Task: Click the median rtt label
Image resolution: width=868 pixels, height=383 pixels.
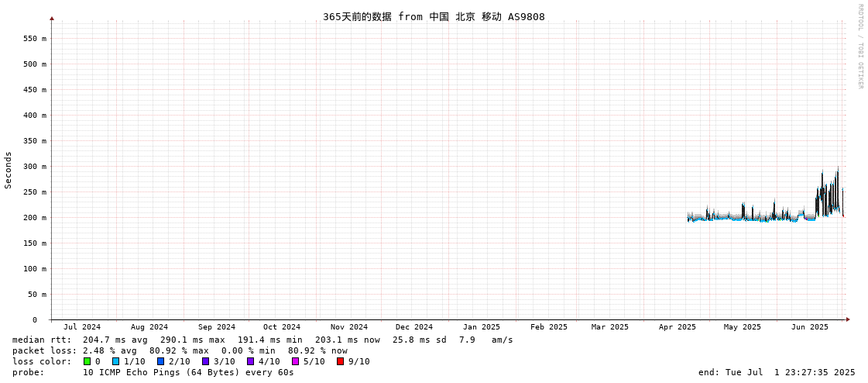Action: (42, 340)
